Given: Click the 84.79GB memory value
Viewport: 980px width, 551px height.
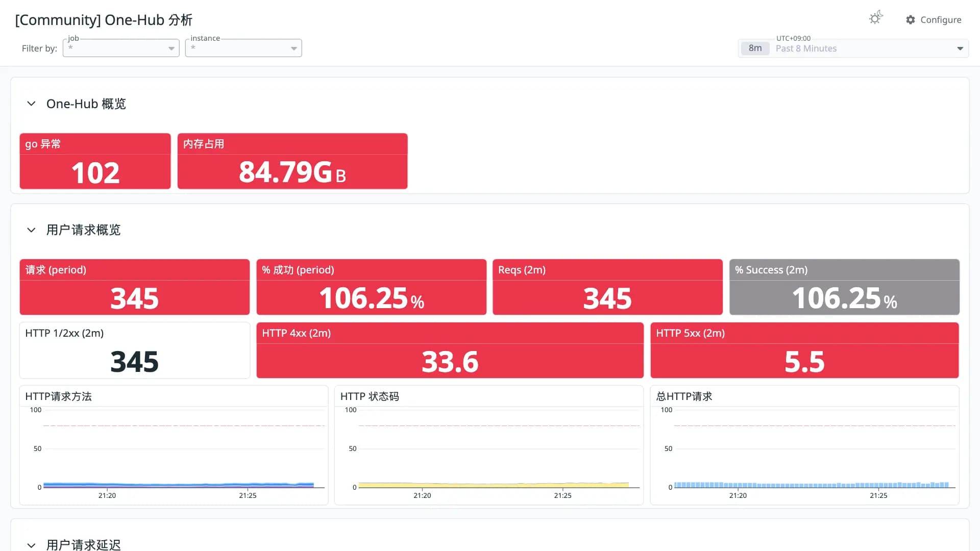Looking at the screenshot, I should (292, 172).
